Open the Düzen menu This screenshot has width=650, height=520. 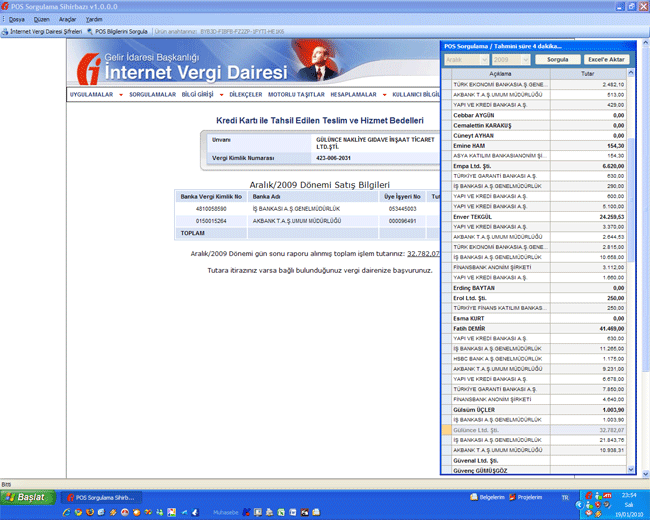(x=41, y=19)
